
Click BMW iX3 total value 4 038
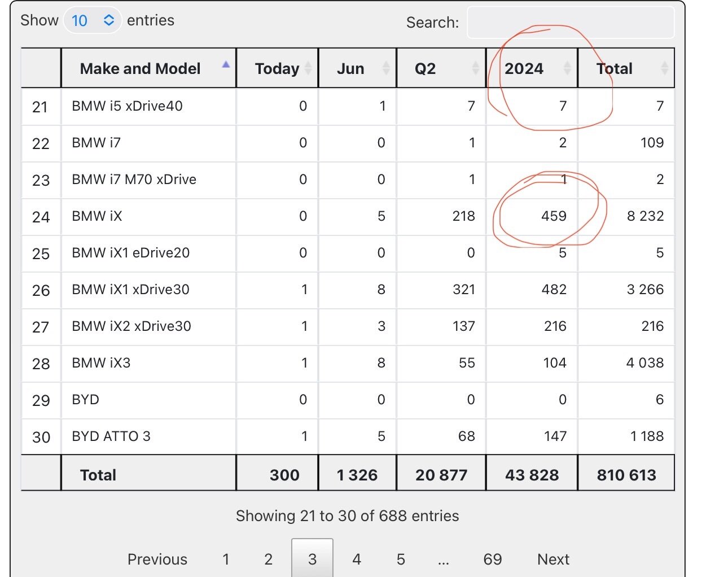645,363
